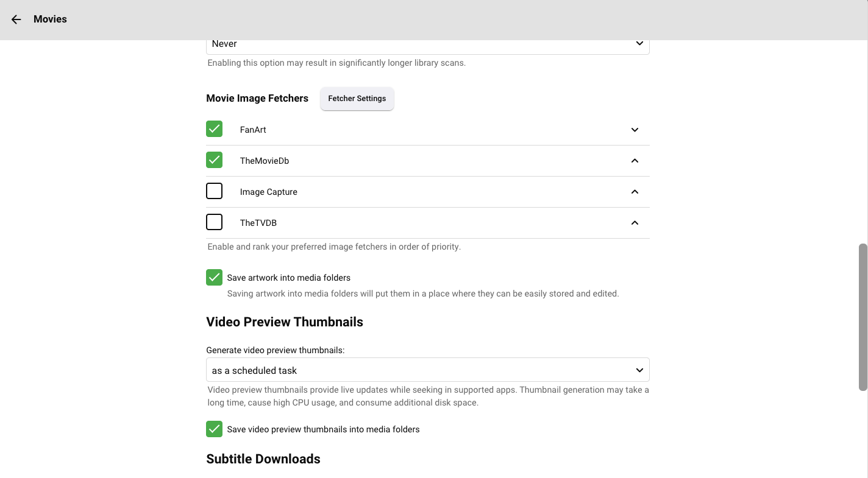Click the Movies title in the header
This screenshot has width=868, height=478.
pyautogui.click(x=50, y=19)
